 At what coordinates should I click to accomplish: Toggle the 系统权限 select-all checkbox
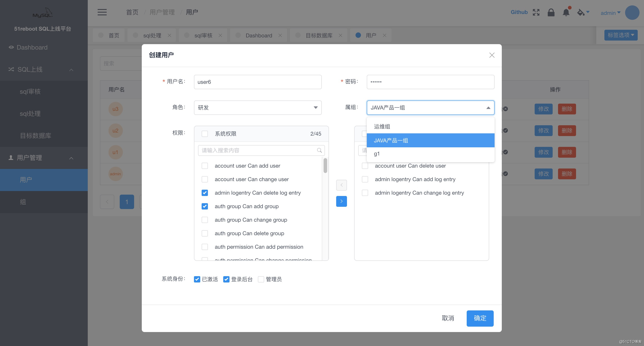pyautogui.click(x=205, y=134)
